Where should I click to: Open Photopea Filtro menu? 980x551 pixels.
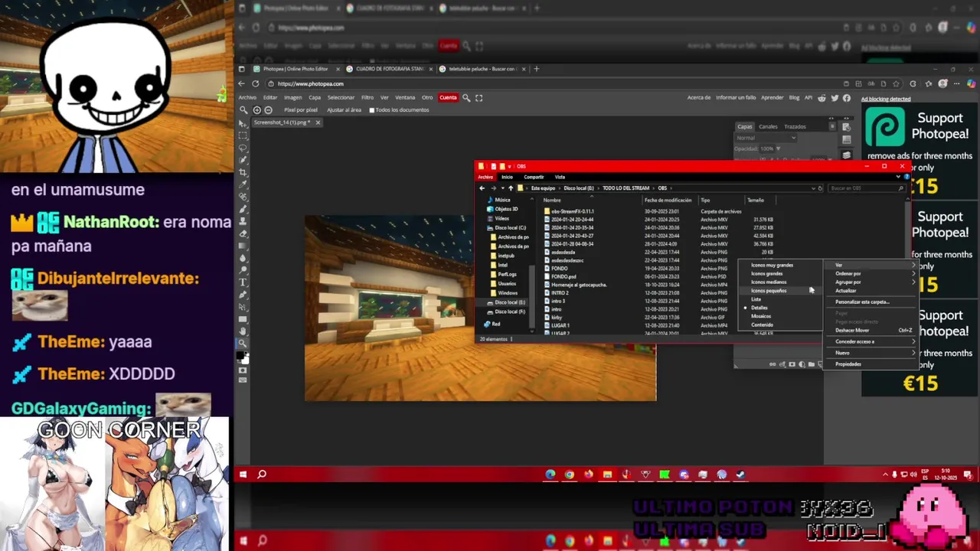[367, 98]
